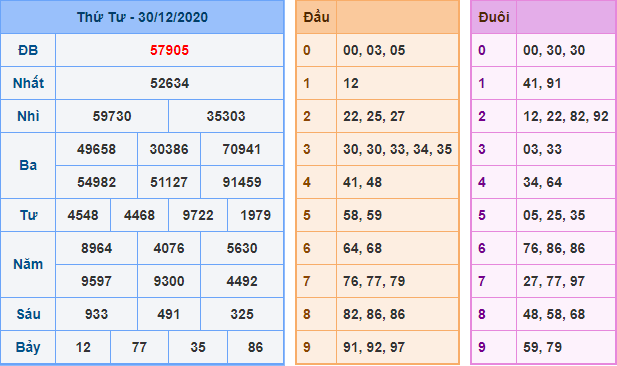Click the Nhất row label
This screenshot has height=366, width=617.
28,83
